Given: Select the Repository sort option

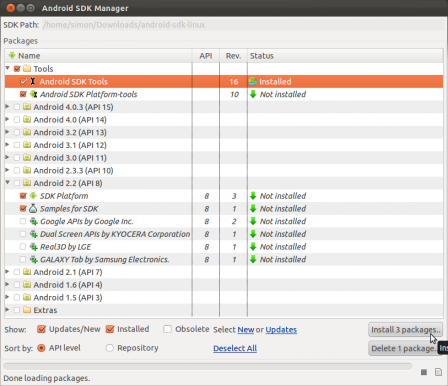Looking at the screenshot, I should [110, 348].
